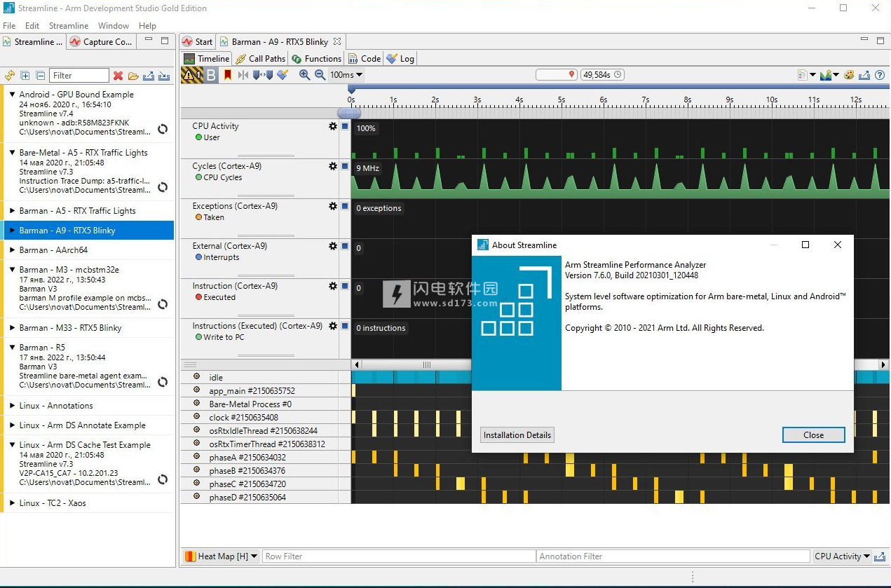
Task: Click the export icon in Timeline toolbar
Action: point(864,75)
